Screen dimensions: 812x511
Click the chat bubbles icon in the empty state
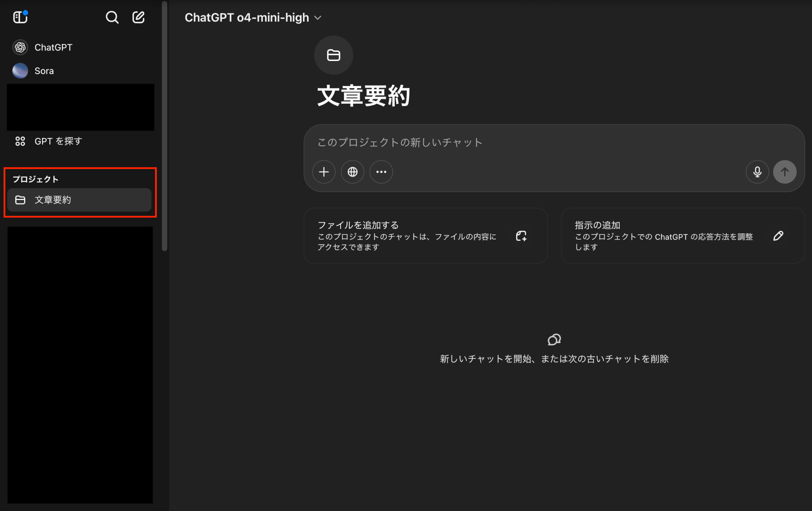(554, 339)
